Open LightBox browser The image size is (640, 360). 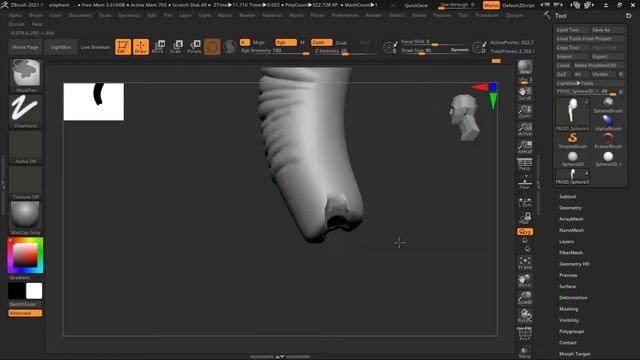tap(60, 47)
